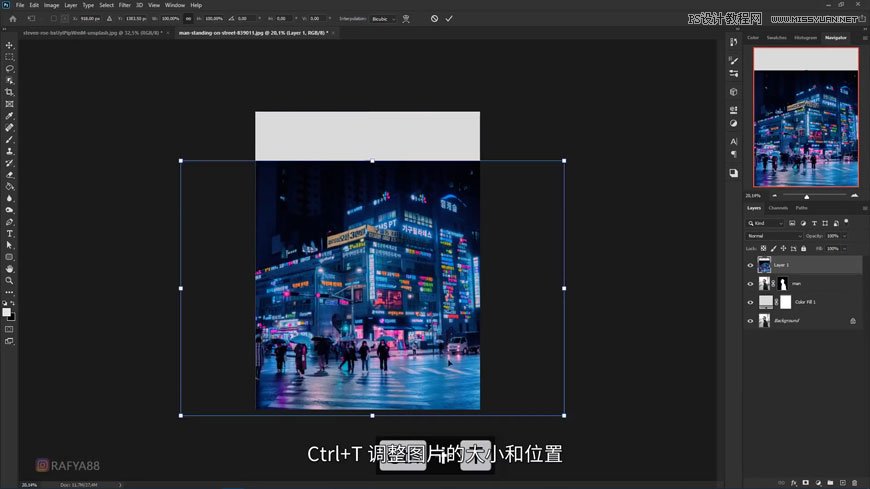Switch to the Channels tab
870x489 pixels.
click(778, 208)
